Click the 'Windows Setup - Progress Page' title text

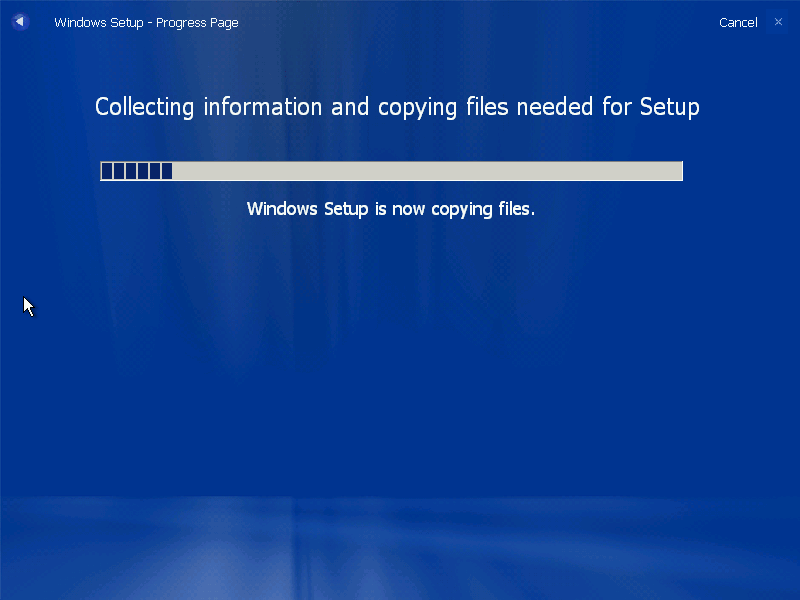[146, 22]
